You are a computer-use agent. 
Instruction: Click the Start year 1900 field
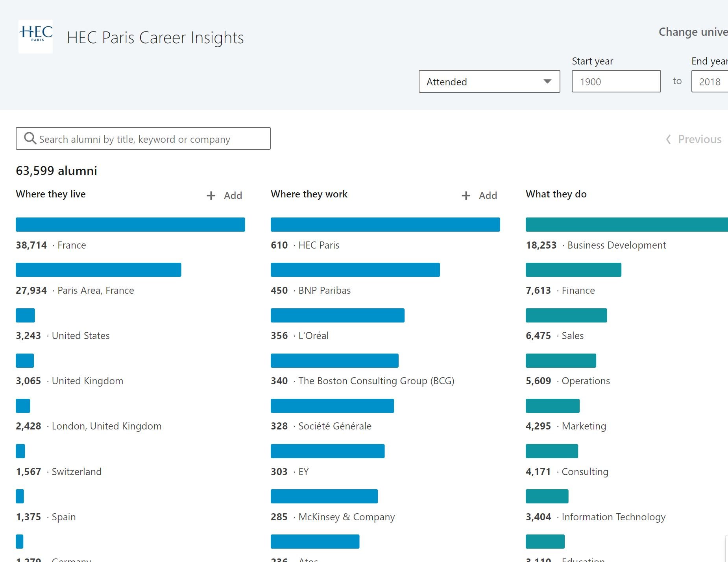coord(616,81)
